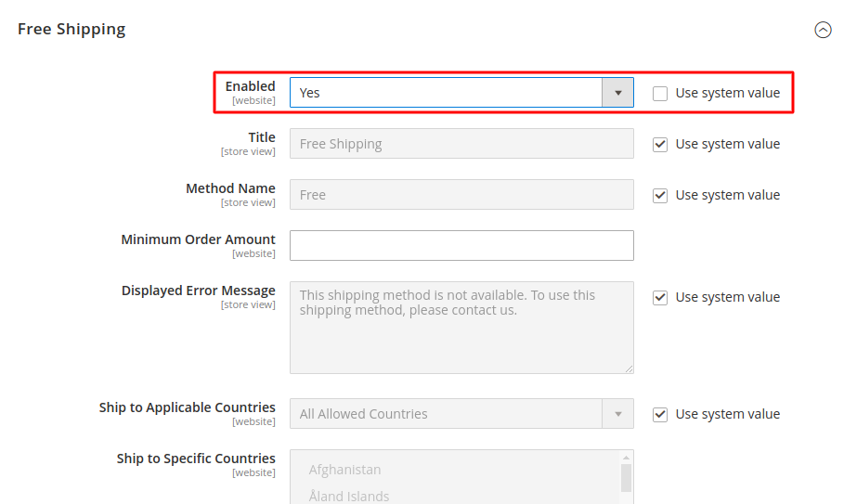Click the Displayed Error Message textarea
This screenshot has width=857, height=504.
point(461,328)
